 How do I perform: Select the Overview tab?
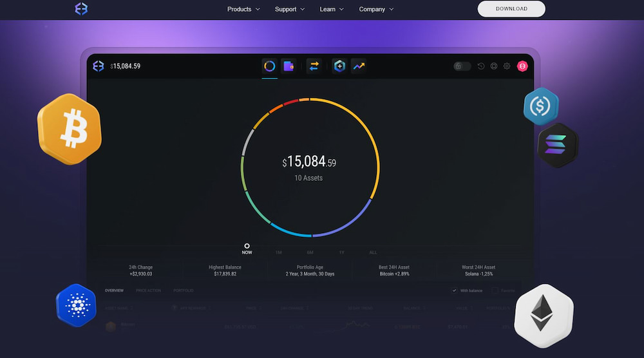(114, 291)
